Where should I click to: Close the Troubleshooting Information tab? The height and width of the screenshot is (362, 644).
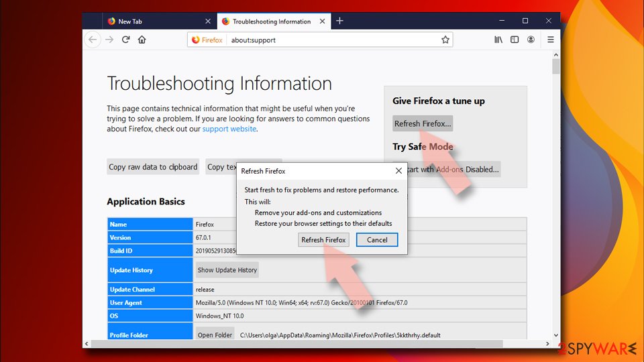coord(323,21)
